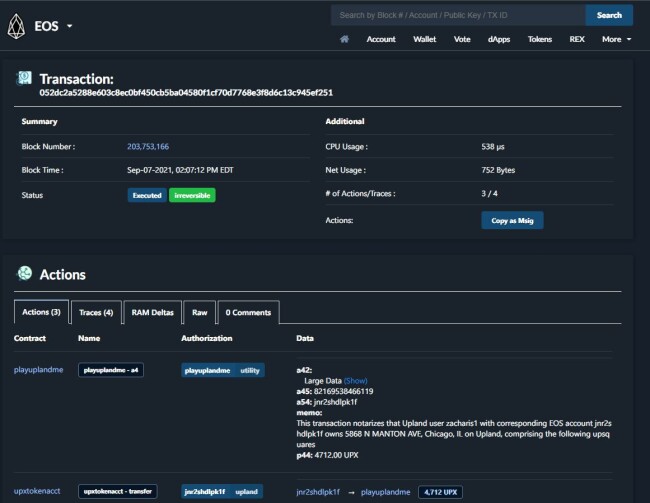This screenshot has width=650, height=503.
Task: Select the CPU usage 538 µs value
Action: pos(493,146)
